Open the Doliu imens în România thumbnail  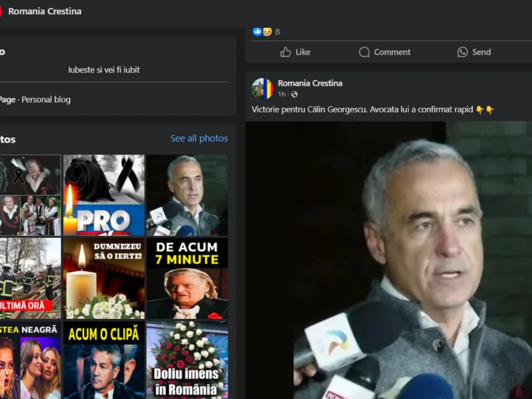coord(187,360)
